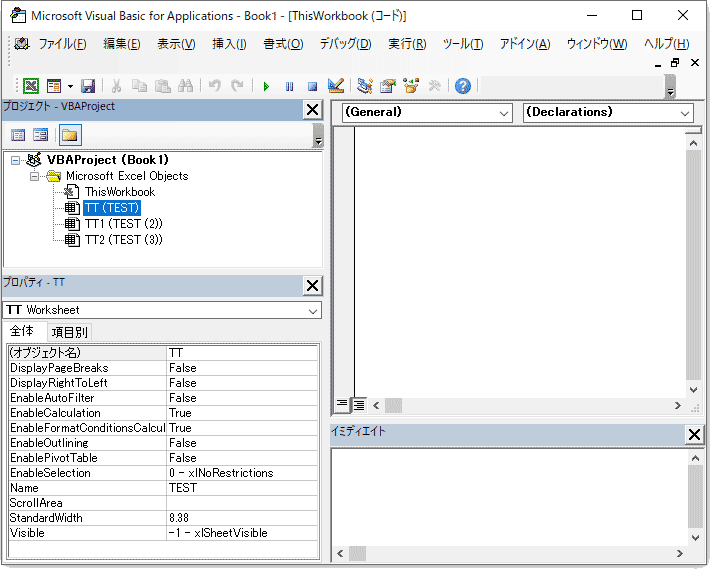Click the Full Module View button
Image resolution: width=710 pixels, height=569 pixels.
point(359,405)
